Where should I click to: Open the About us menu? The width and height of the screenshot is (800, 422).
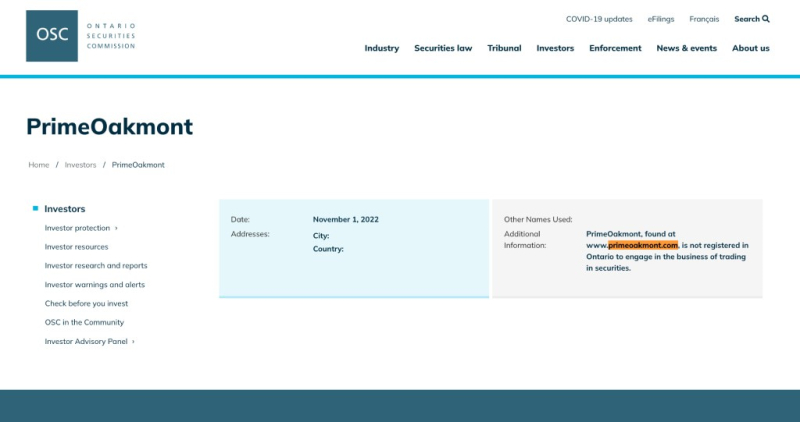pyautogui.click(x=751, y=48)
